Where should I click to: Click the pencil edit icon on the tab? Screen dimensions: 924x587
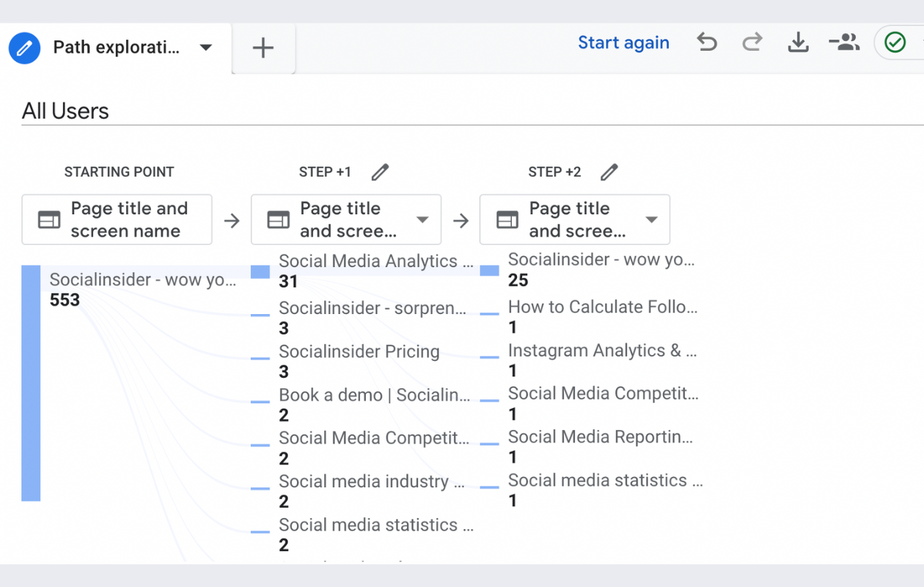24,48
